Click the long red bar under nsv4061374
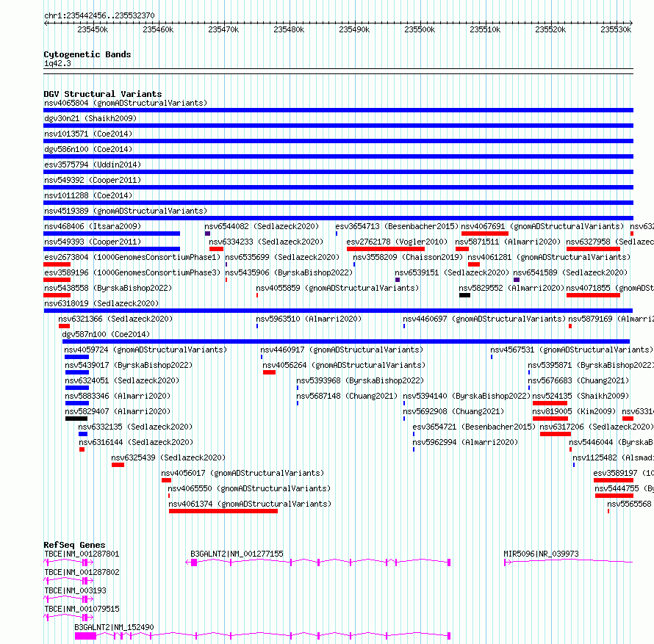 coord(223,511)
